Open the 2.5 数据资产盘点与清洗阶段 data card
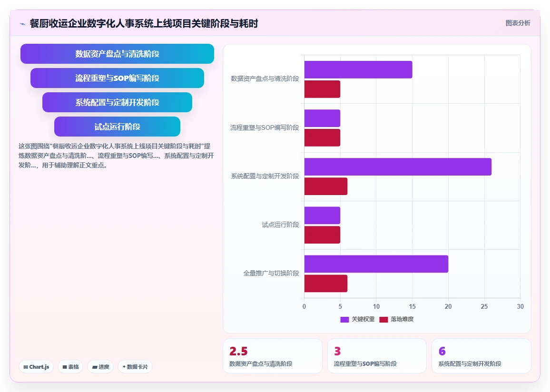The image size is (550, 392). pyautogui.click(x=273, y=356)
